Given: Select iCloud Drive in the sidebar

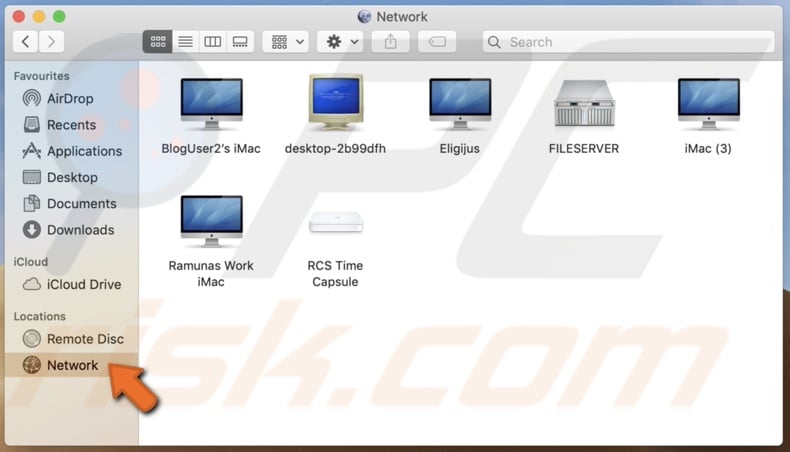Looking at the screenshot, I should 84,284.
